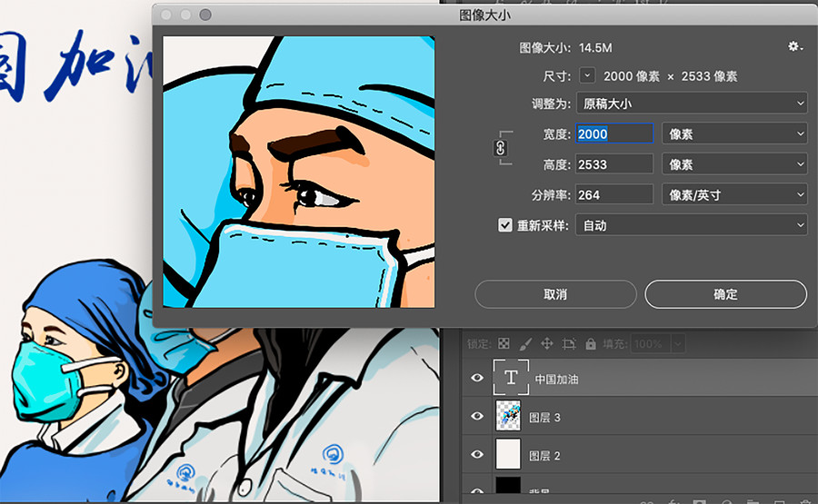This screenshot has height=504, width=818.
Task: Open the fill percentage dropdown arrow
Action: [677, 344]
